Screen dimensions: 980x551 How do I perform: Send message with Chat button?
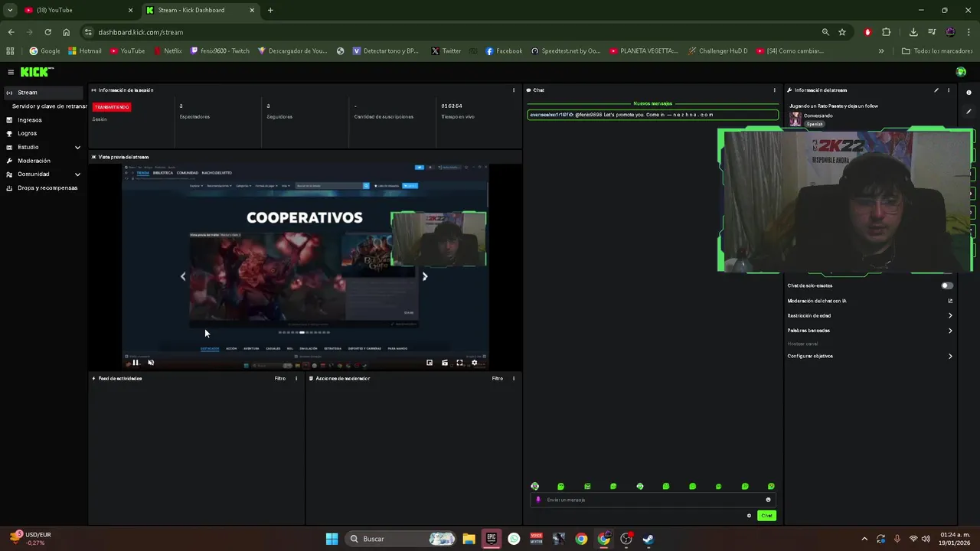click(x=766, y=516)
